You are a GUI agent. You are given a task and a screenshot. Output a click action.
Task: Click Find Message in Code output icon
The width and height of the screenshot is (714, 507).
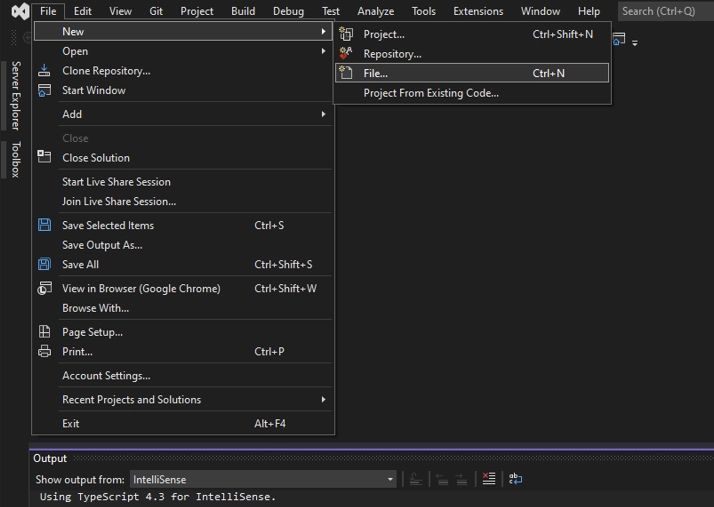click(416, 479)
